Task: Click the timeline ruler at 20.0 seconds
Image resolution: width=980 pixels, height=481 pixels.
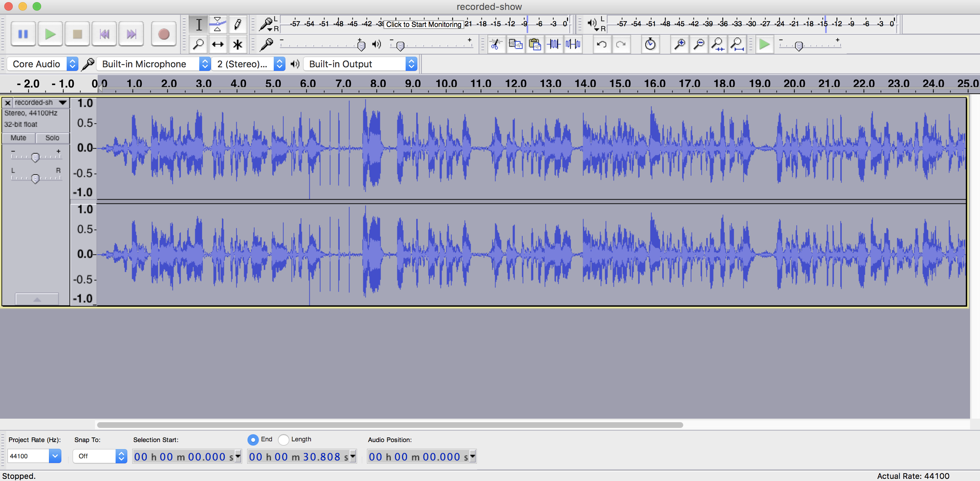Action: 794,84
